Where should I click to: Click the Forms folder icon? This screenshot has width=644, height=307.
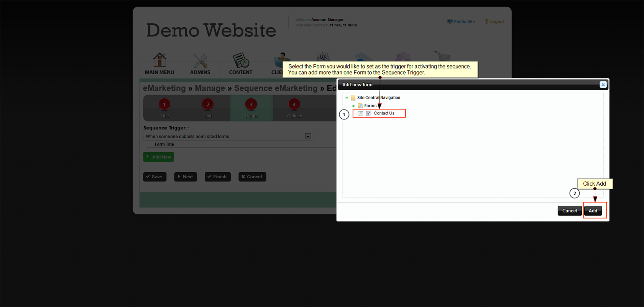pyautogui.click(x=360, y=106)
